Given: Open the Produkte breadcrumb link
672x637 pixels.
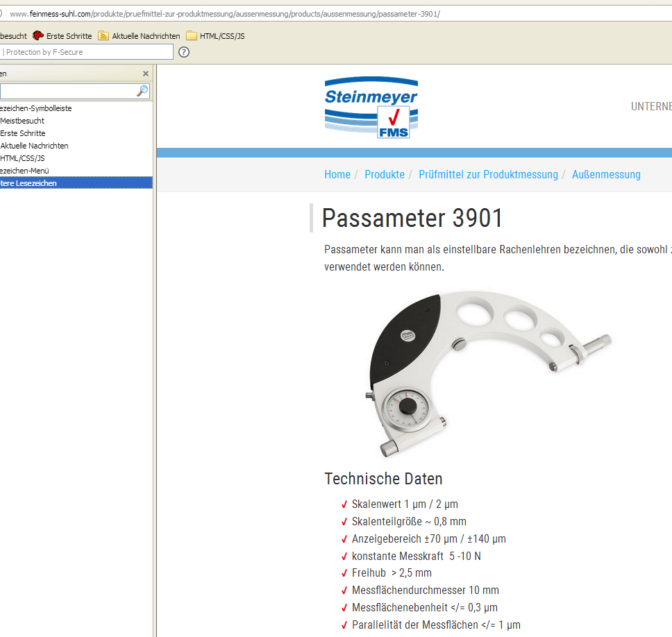Looking at the screenshot, I should point(385,174).
